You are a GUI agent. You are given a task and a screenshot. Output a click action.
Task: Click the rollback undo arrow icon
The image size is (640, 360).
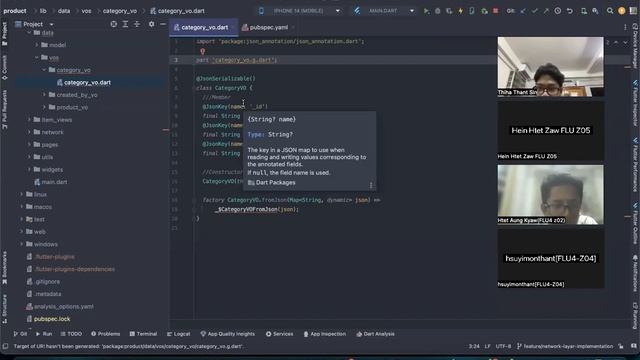coord(569,11)
